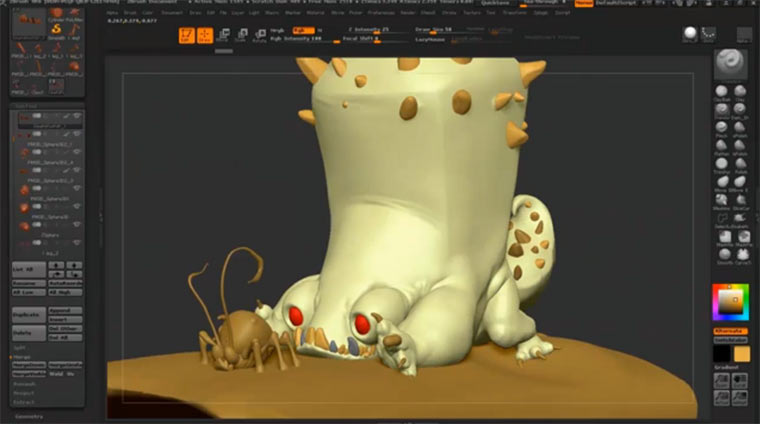Click the List All button
This screenshot has width=760, height=424.
29,269
